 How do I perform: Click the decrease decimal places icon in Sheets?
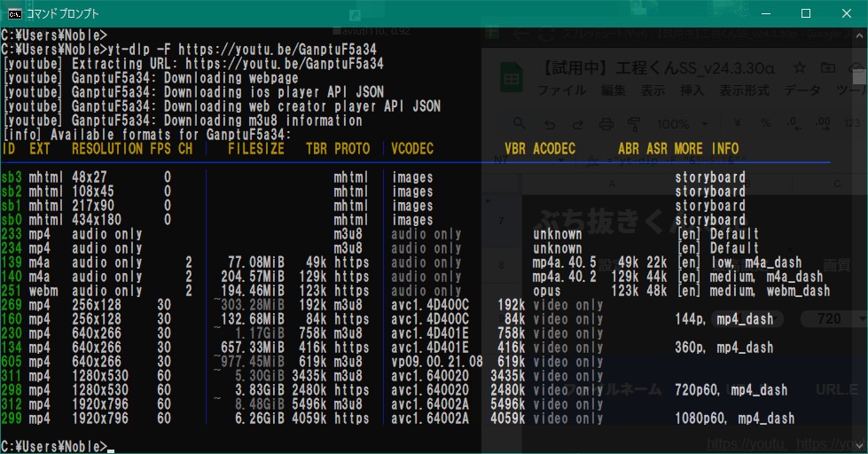click(794, 123)
